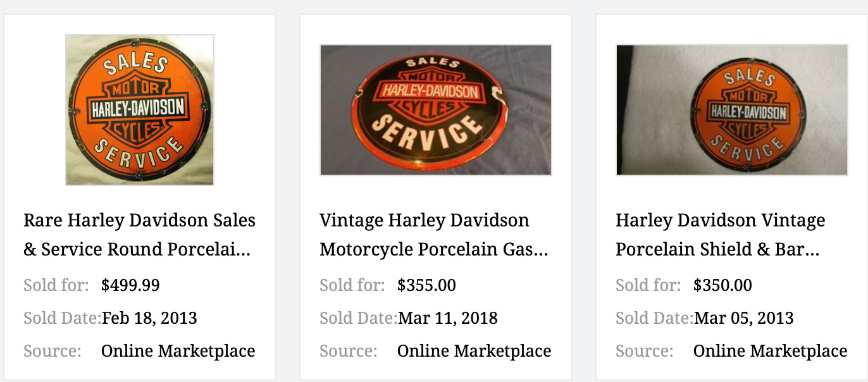
Task: Select Online Marketplace source on third card
Action: point(770,350)
